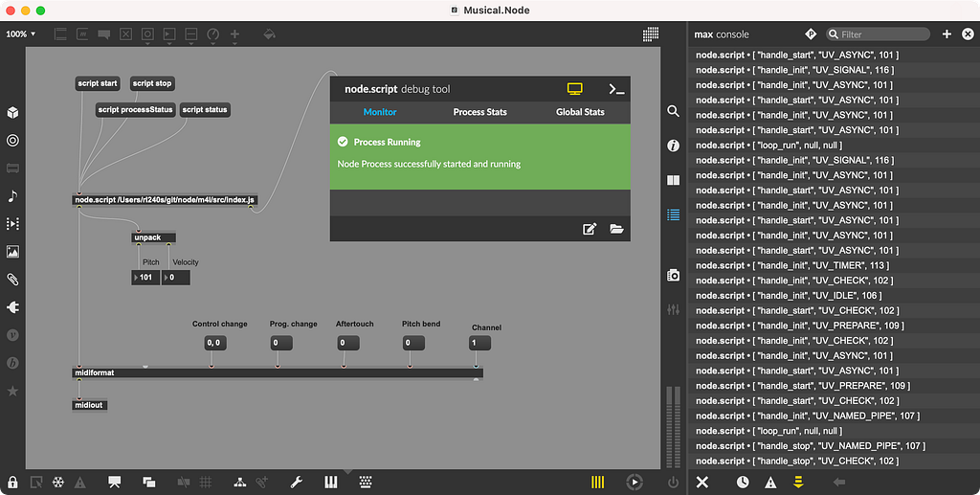Switch to Process Stats tab
The height and width of the screenshot is (495, 980).
[x=479, y=112]
